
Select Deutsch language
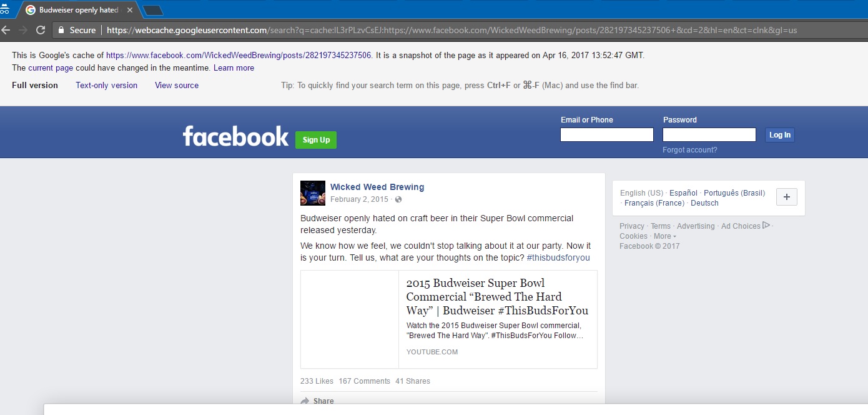[704, 203]
